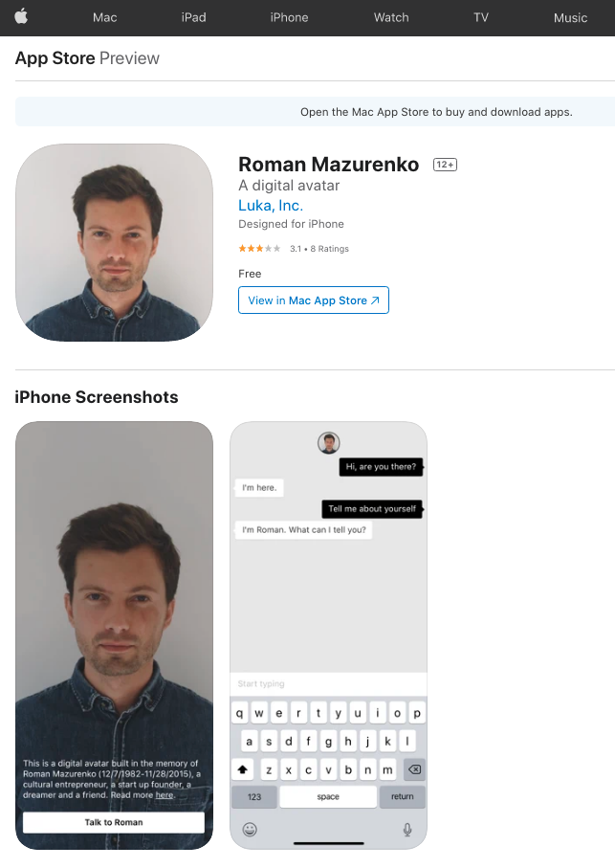Viewport: 615px width, 868px height.
Task: Tap the microphone icon below keyboard
Action: 407,829
